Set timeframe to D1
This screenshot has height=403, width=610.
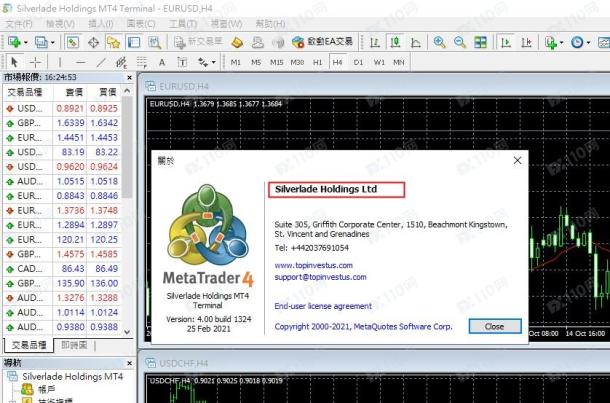point(358,62)
